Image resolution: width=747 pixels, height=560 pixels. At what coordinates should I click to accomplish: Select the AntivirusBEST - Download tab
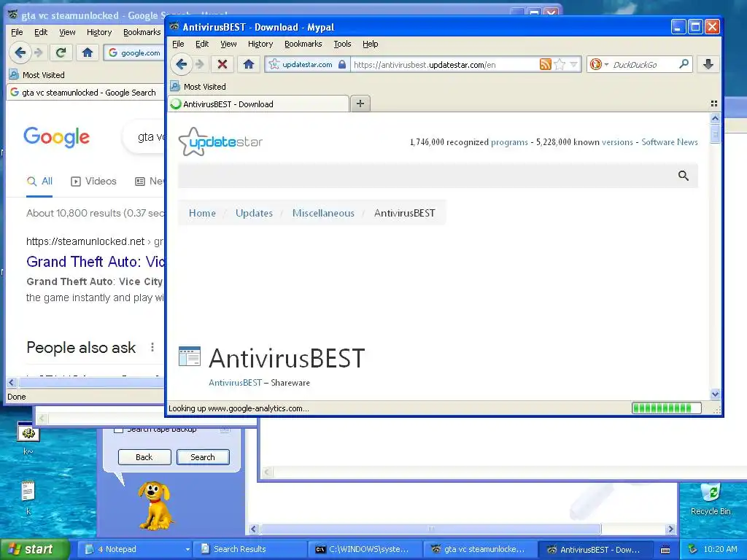click(258, 104)
